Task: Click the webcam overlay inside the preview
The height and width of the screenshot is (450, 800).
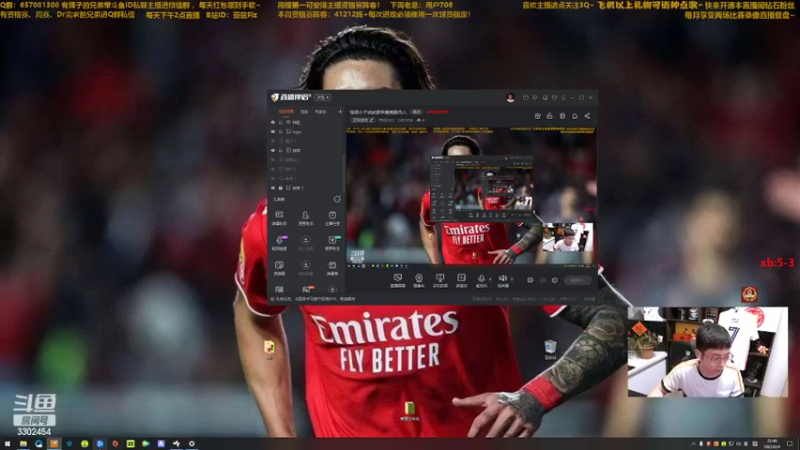Action: (567, 237)
